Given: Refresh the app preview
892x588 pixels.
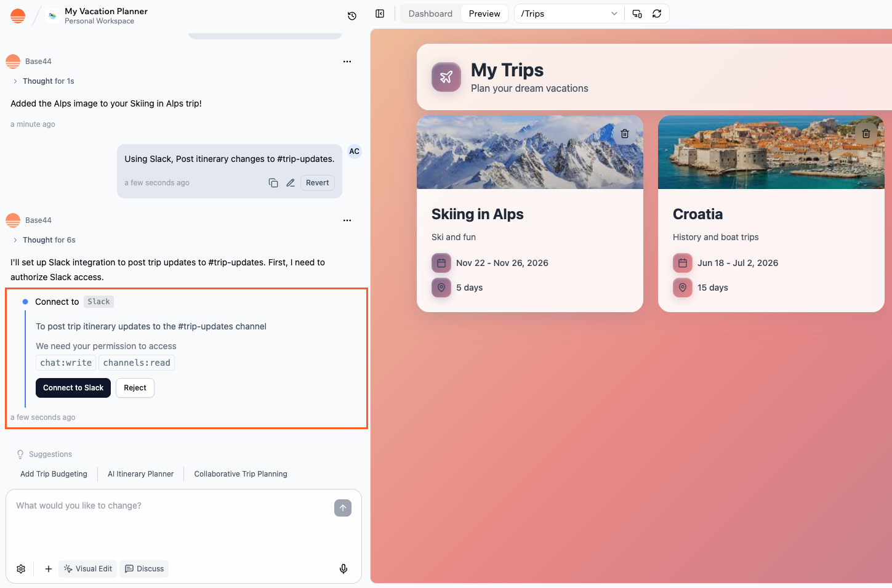Looking at the screenshot, I should pyautogui.click(x=657, y=13).
